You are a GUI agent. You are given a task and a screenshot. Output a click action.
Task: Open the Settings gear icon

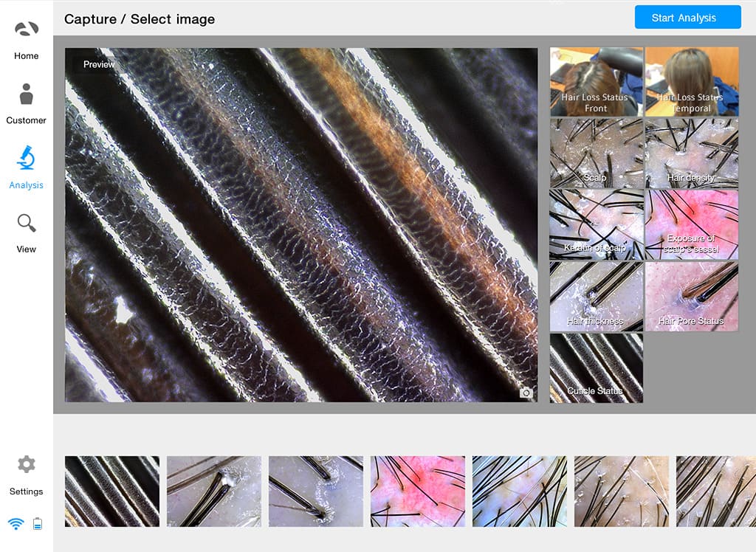(27, 464)
